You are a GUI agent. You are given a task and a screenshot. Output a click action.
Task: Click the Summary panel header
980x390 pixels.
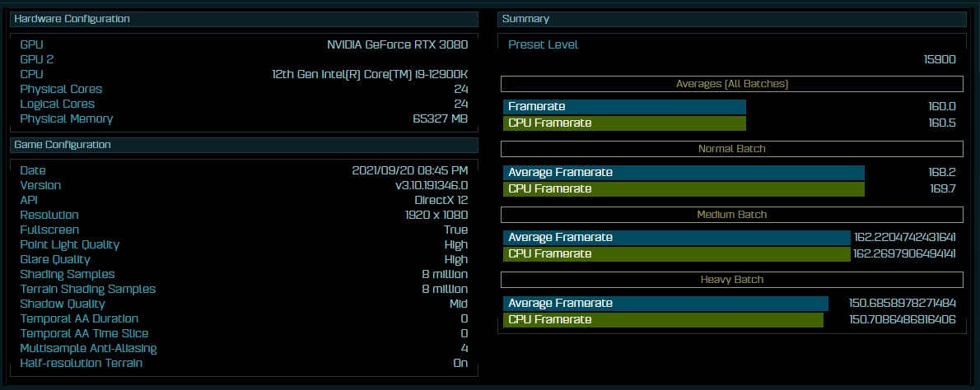(732, 19)
